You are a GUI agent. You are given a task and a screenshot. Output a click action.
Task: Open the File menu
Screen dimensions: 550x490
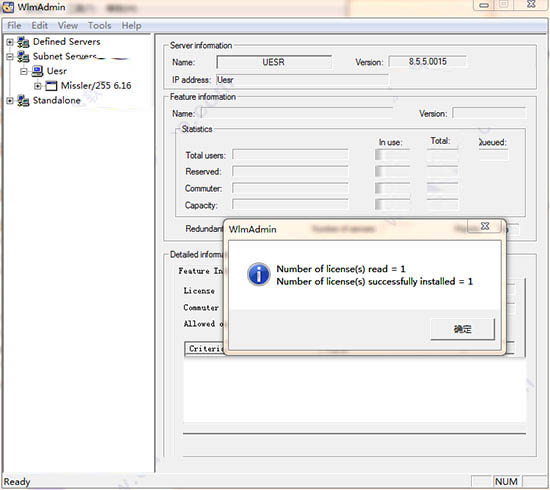pyautogui.click(x=14, y=26)
